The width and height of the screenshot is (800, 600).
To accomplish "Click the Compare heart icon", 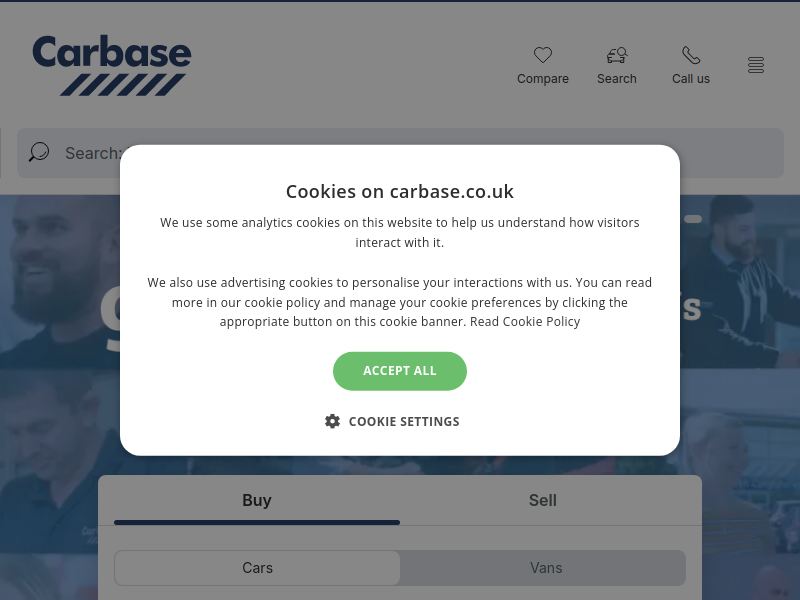I will click(x=542, y=55).
